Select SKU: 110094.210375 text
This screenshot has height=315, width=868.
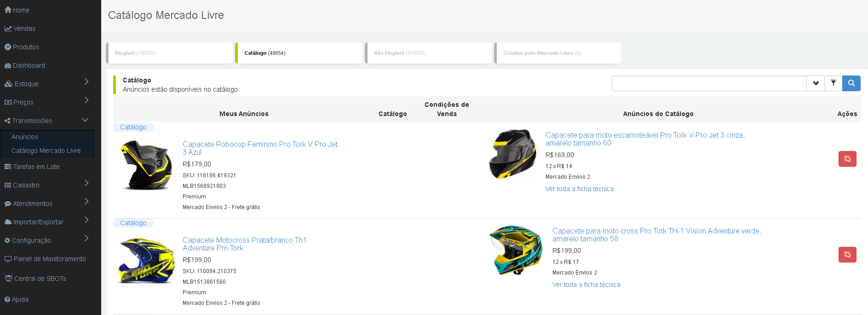click(209, 271)
